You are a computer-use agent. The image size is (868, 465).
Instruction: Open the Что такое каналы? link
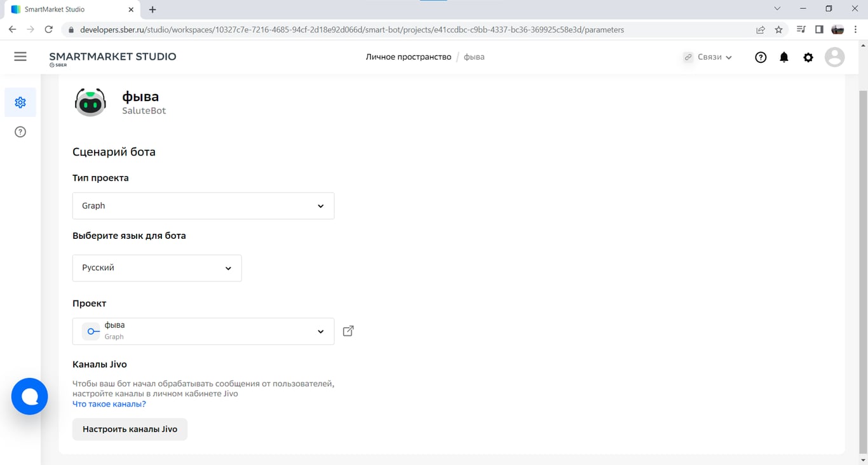[x=109, y=404]
